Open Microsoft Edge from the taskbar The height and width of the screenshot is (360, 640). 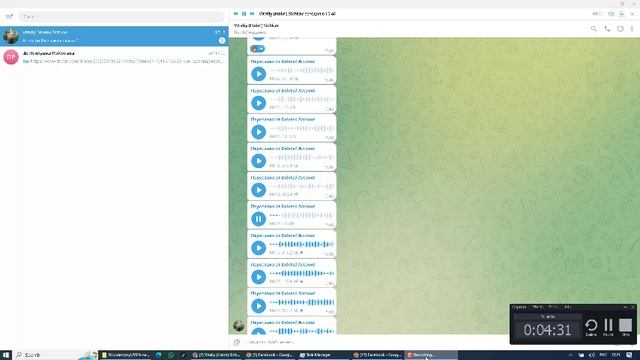(x=158, y=355)
